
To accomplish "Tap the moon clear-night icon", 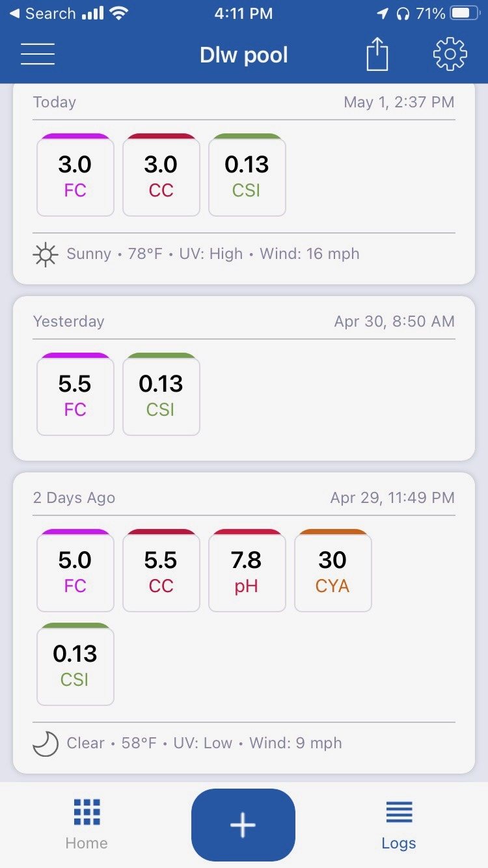I will [45, 743].
